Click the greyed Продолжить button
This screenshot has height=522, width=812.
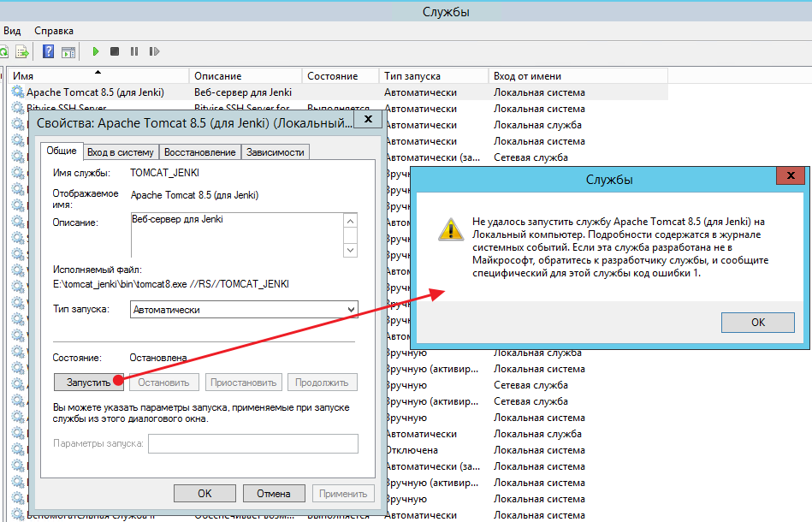tap(322, 383)
